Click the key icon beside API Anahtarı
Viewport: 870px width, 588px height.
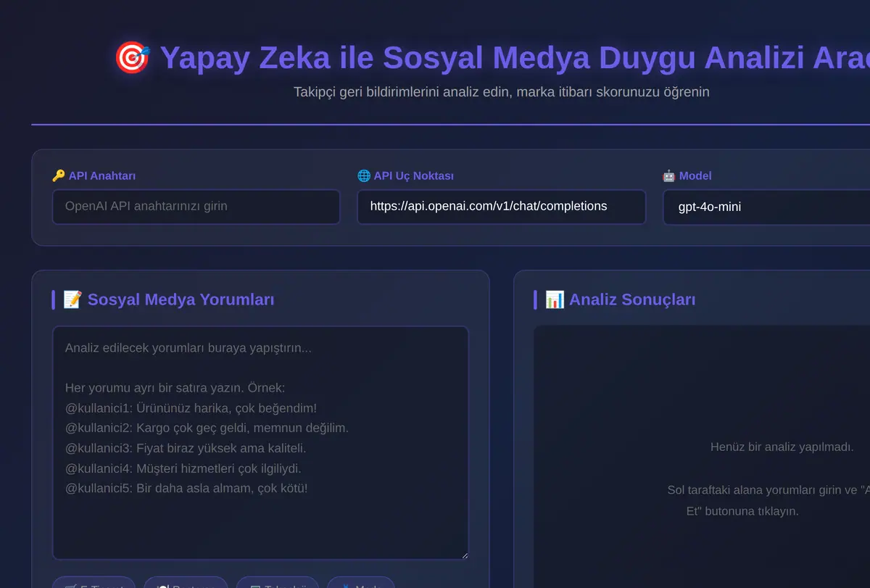click(x=59, y=175)
